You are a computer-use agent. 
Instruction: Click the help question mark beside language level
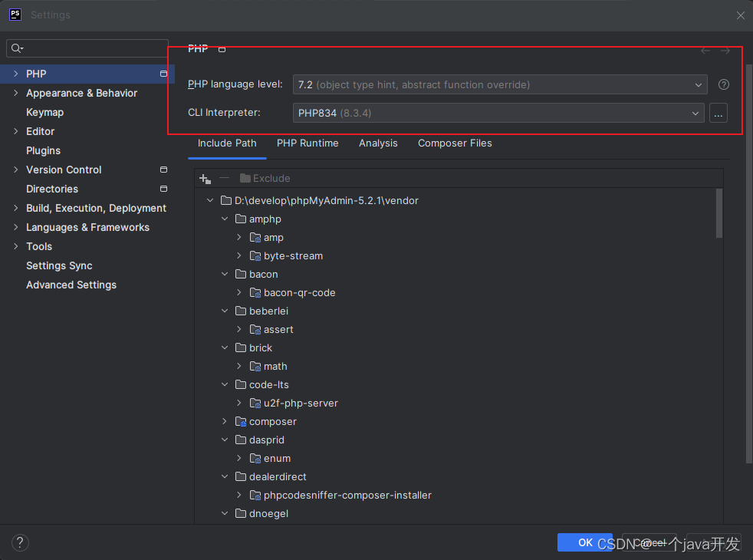[x=723, y=84]
